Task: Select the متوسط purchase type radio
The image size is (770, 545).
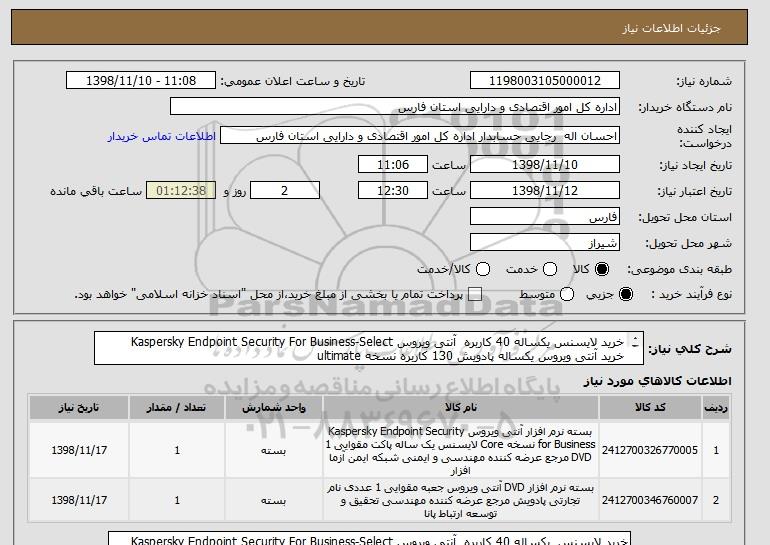Action: tap(567, 294)
